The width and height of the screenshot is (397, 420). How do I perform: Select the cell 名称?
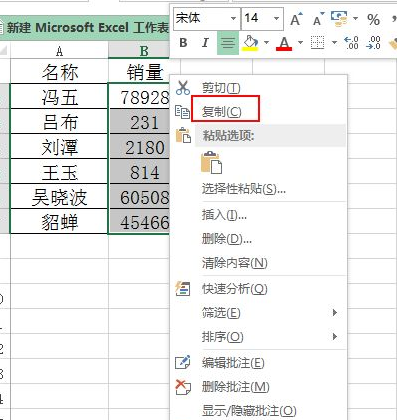pyautogui.click(x=59, y=71)
